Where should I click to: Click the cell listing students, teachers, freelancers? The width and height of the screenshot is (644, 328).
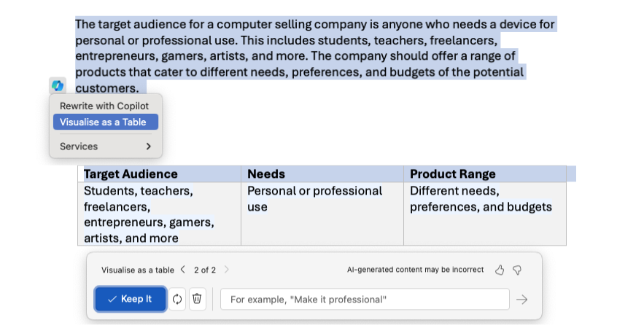[x=159, y=214]
